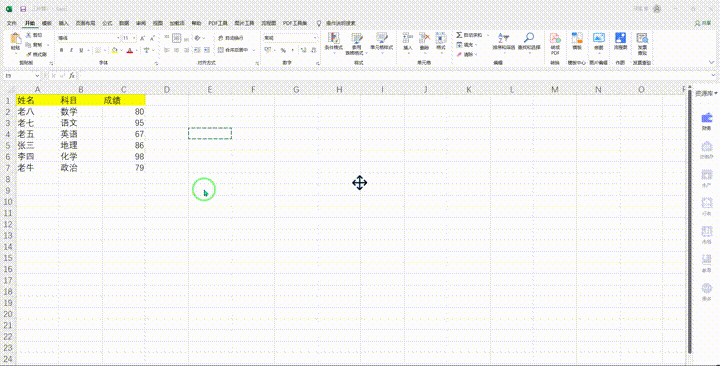This screenshot has height=366, width=720.
Task: Apply red font color
Action: point(130,50)
